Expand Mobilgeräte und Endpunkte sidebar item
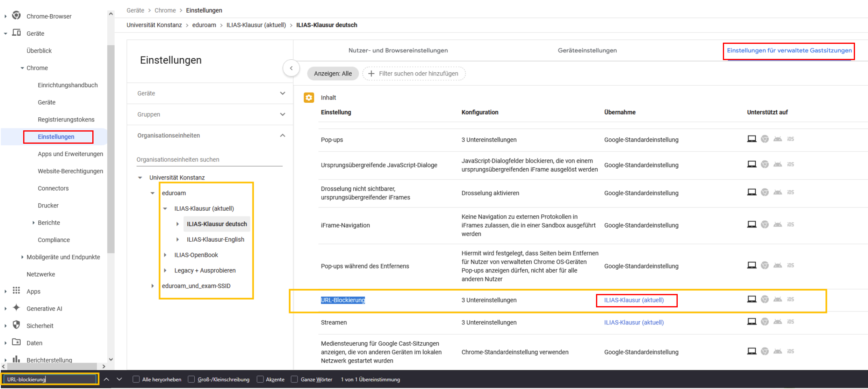This screenshot has height=389, width=868. [x=22, y=257]
